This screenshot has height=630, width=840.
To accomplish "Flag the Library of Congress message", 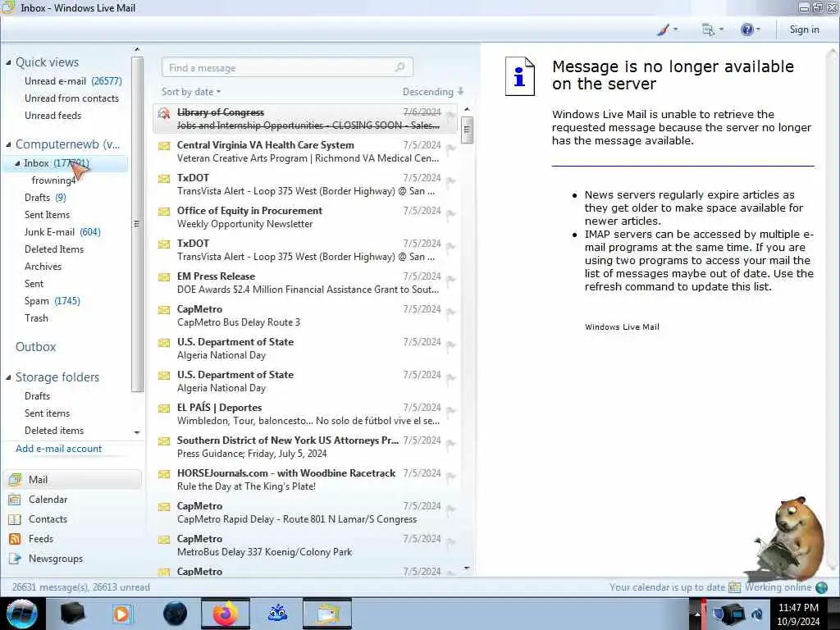I will click(450, 116).
